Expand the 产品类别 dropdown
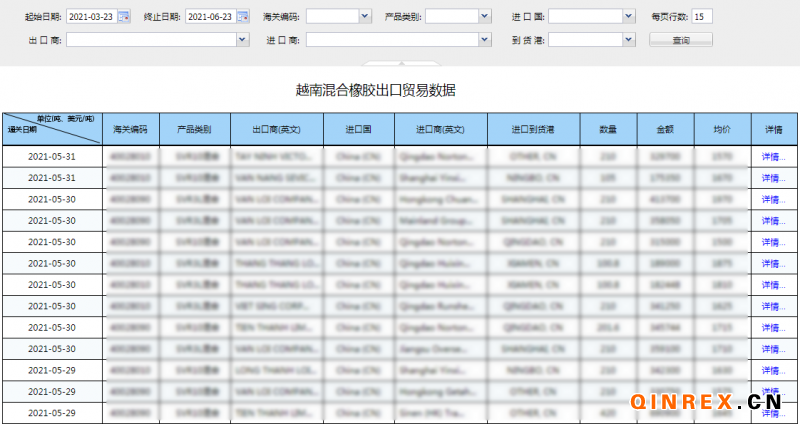 tap(485, 17)
